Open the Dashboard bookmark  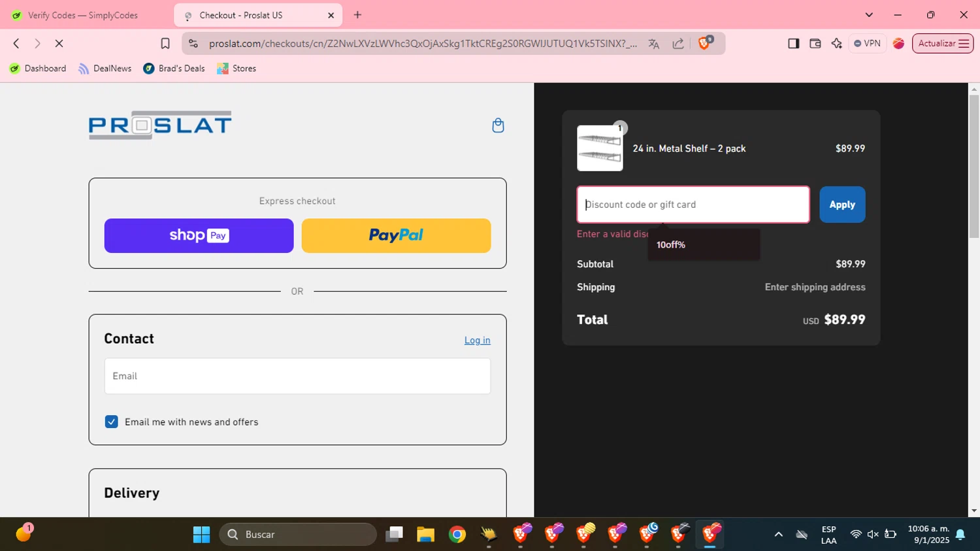(x=38, y=69)
